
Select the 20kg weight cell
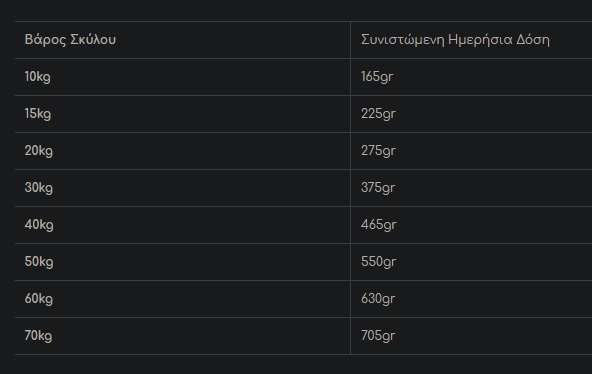[183, 151]
